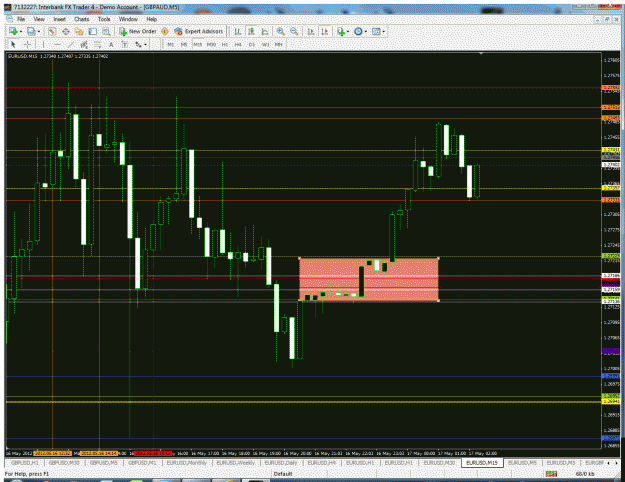Open the Window menu
Viewport: 625px width, 482px height.
pos(128,19)
